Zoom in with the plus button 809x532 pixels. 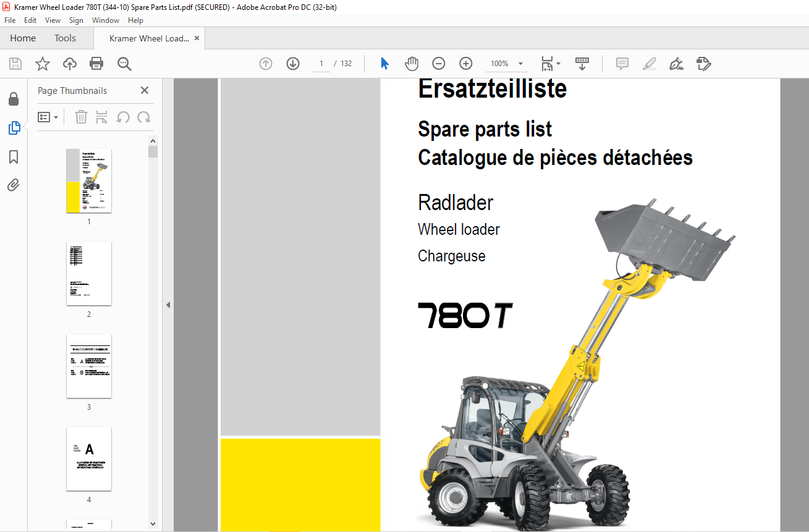tap(466, 64)
